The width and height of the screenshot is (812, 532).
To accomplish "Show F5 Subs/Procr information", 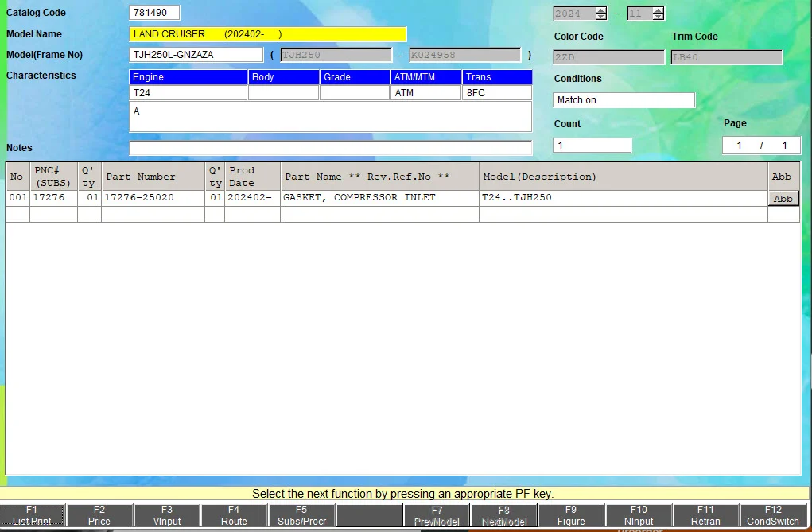I will tap(301, 515).
